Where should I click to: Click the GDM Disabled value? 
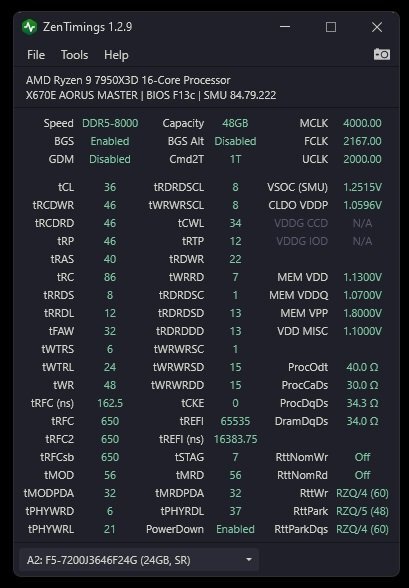coord(110,159)
